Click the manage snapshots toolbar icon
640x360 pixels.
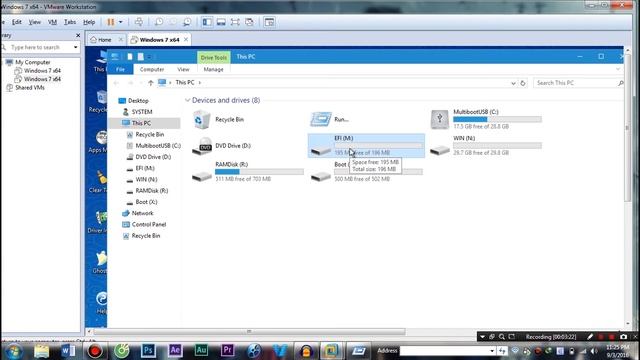187,22
